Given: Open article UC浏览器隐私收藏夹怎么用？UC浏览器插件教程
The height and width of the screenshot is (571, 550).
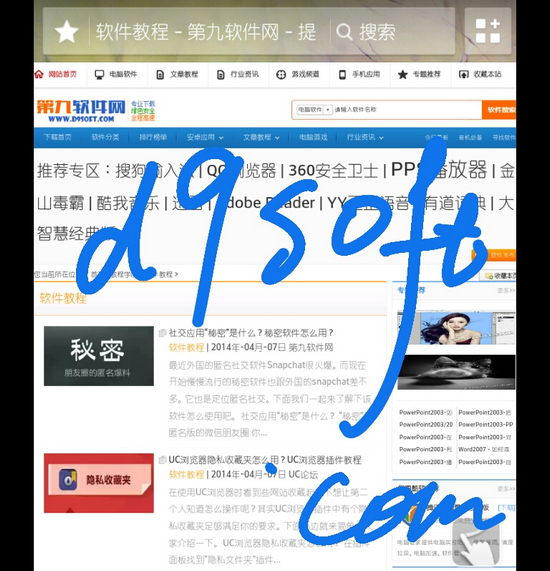Looking at the screenshot, I should [265, 460].
